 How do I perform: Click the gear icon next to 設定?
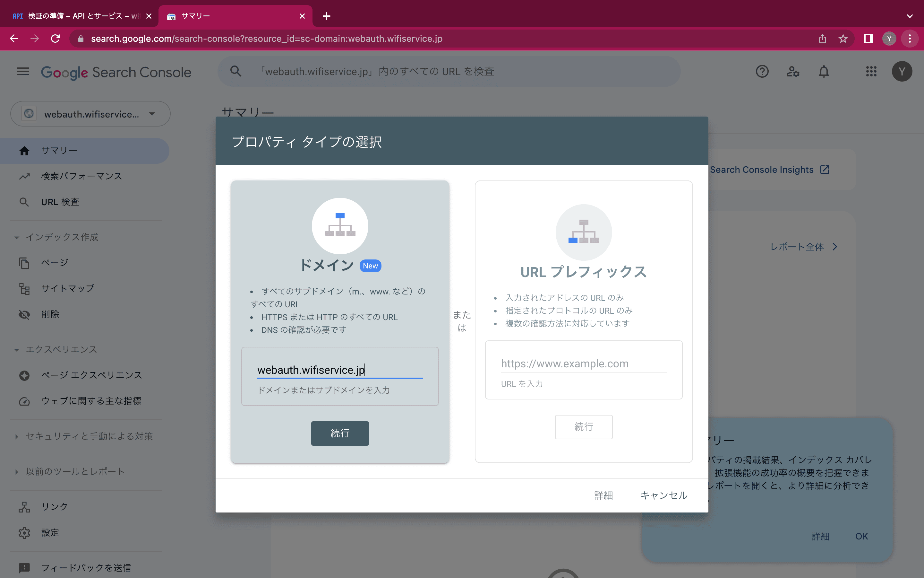pyautogui.click(x=24, y=532)
